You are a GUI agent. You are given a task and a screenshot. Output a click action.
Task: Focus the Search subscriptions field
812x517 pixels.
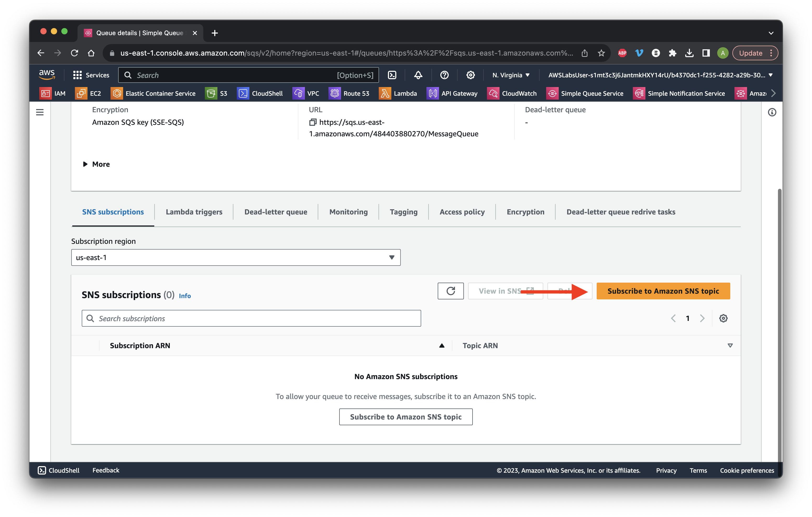[x=251, y=318]
